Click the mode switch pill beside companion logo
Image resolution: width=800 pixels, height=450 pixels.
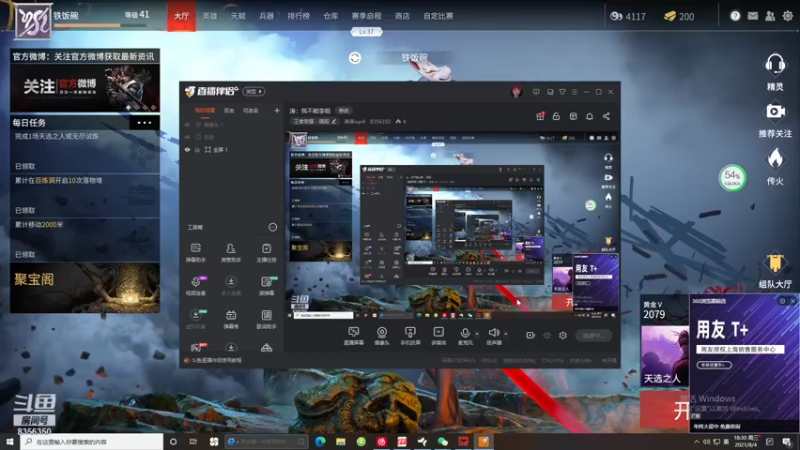click(x=254, y=91)
